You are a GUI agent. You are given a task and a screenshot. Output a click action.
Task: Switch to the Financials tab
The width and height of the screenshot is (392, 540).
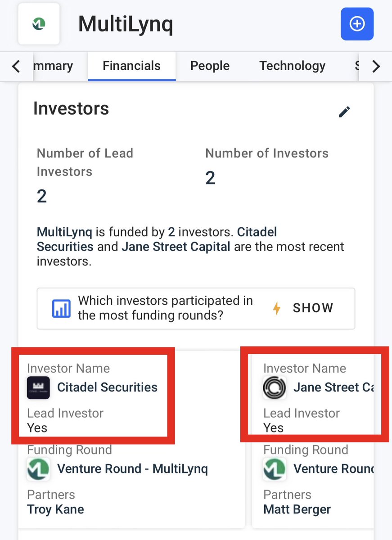coord(131,66)
